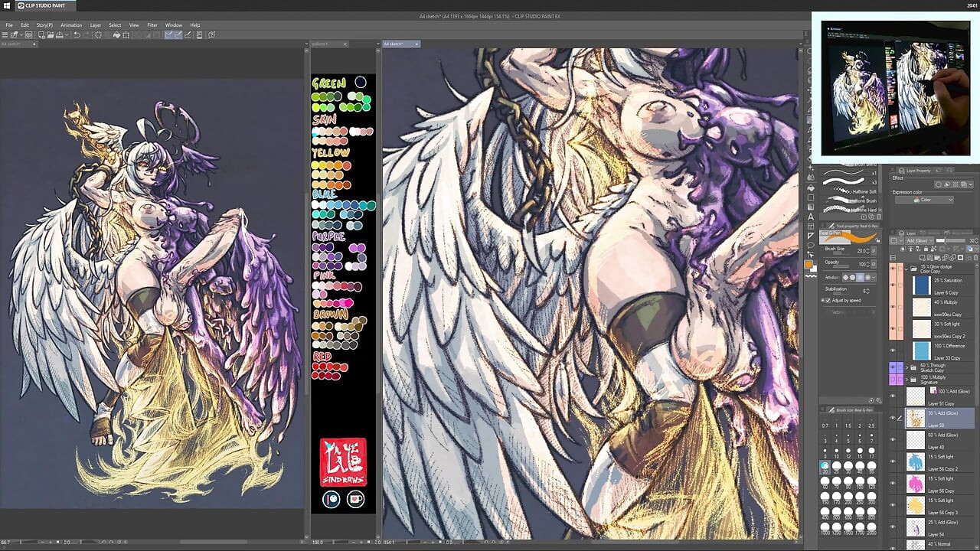Open the File menu

[x=9, y=25]
